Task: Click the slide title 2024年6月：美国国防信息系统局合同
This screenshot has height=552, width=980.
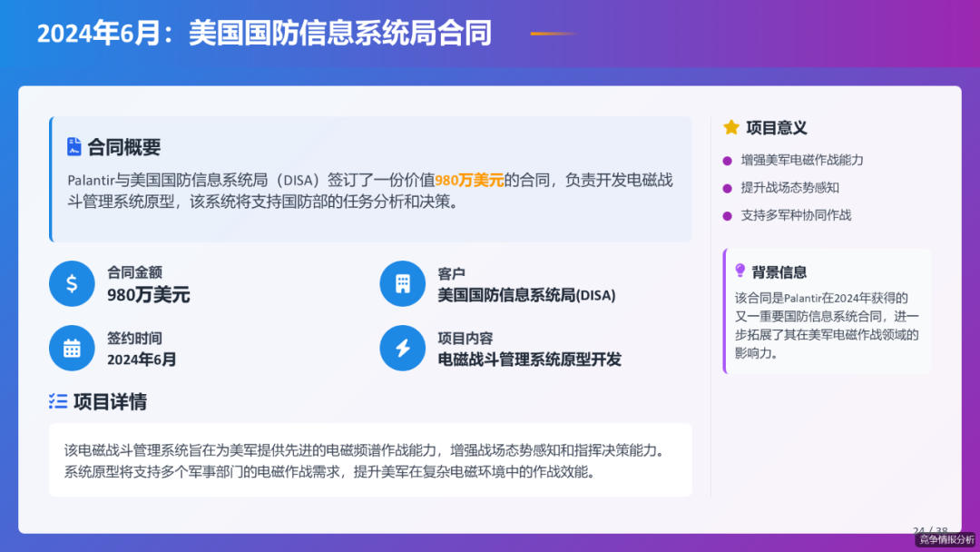Action: (264, 33)
